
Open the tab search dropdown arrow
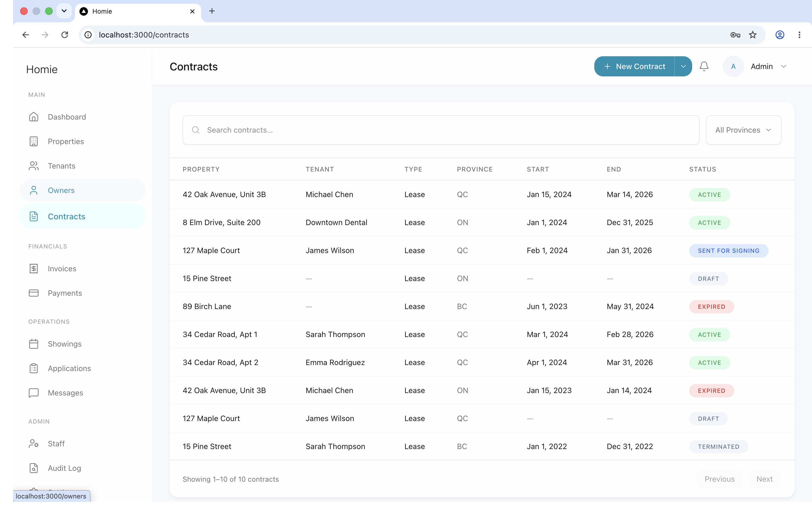(x=64, y=11)
